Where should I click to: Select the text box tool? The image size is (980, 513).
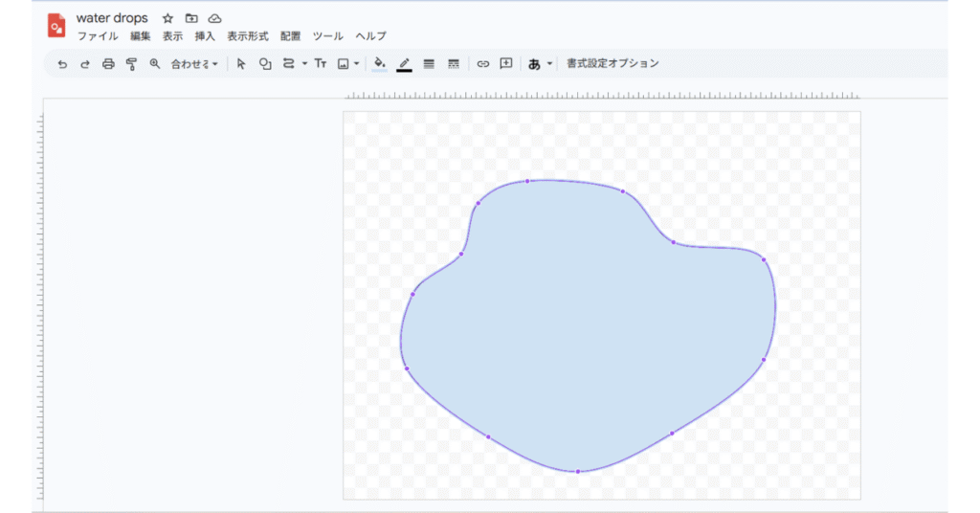click(320, 64)
